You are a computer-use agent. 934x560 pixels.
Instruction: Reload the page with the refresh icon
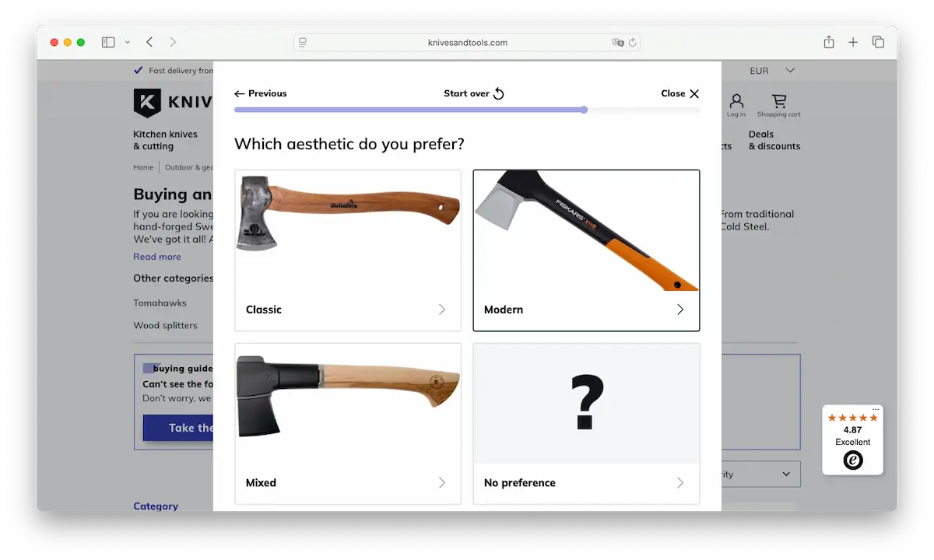(633, 43)
